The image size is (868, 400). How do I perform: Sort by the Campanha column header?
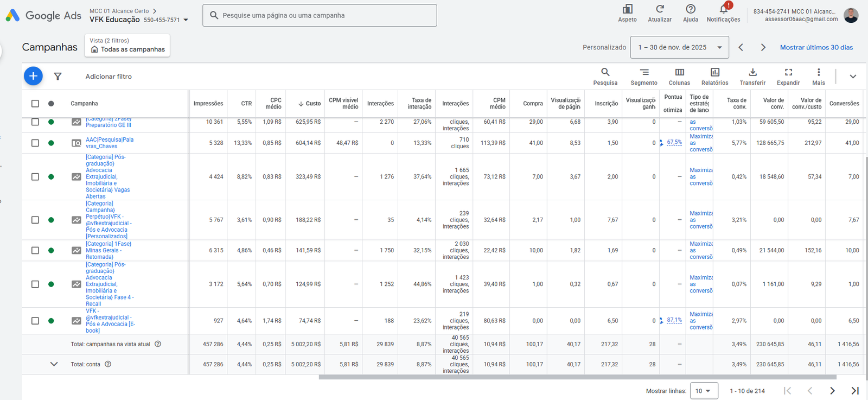[84, 104]
